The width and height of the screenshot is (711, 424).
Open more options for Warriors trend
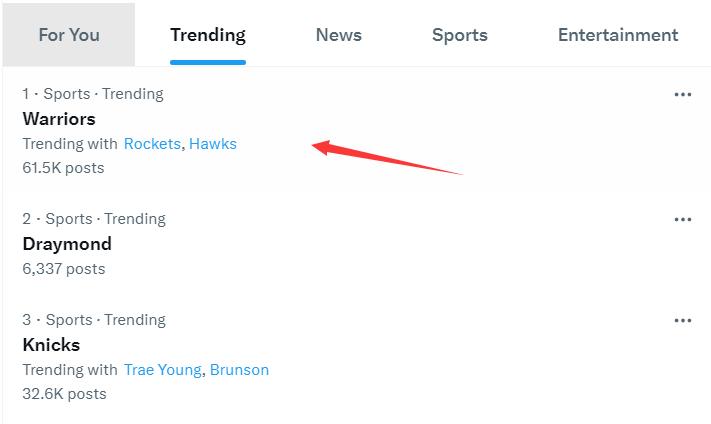(x=683, y=95)
